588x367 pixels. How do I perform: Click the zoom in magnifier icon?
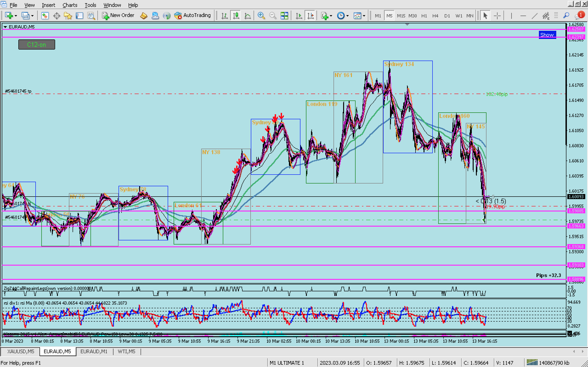pos(261,16)
